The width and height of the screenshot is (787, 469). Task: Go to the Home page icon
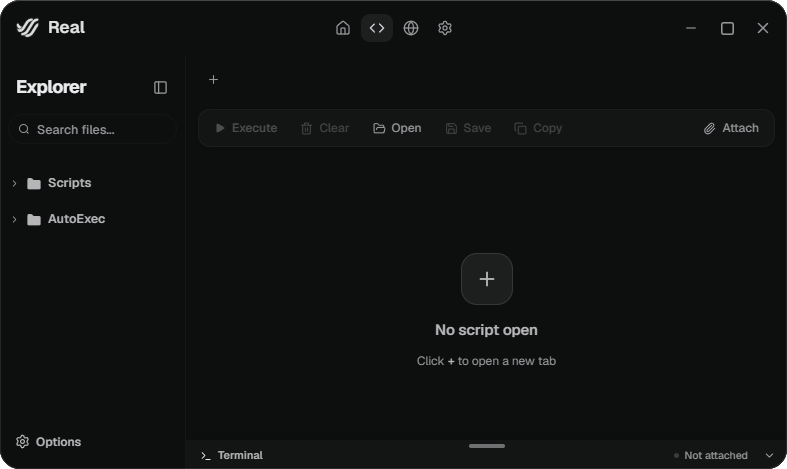click(x=343, y=28)
